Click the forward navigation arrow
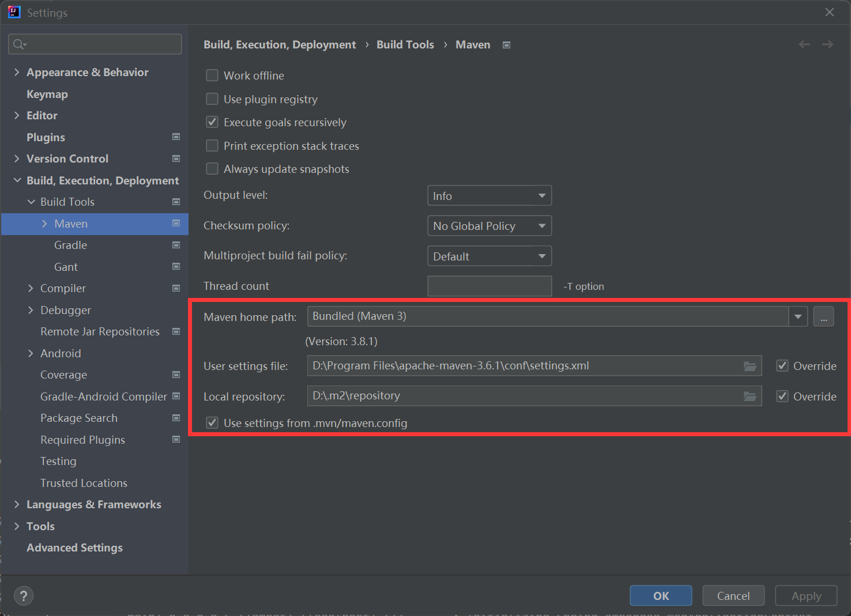Image resolution: width=851 pixels, height=616 pixels. pyautogui.click(x=828, y=44)
